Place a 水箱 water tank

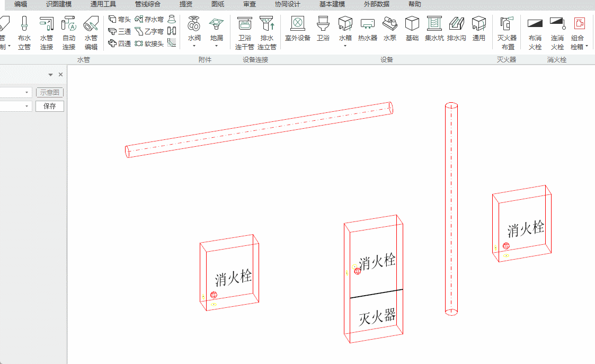click(345, 29)
